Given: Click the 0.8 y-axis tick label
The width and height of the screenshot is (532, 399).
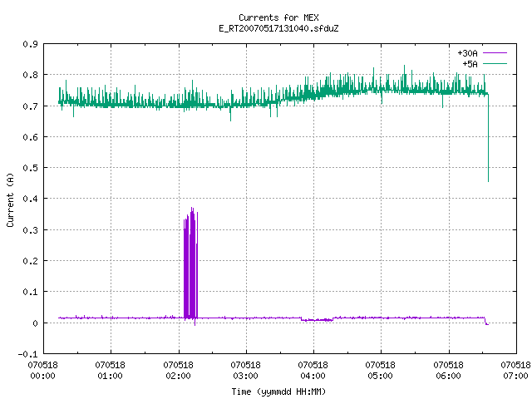Looking at the screenshot, I should [x=30, y=75].
